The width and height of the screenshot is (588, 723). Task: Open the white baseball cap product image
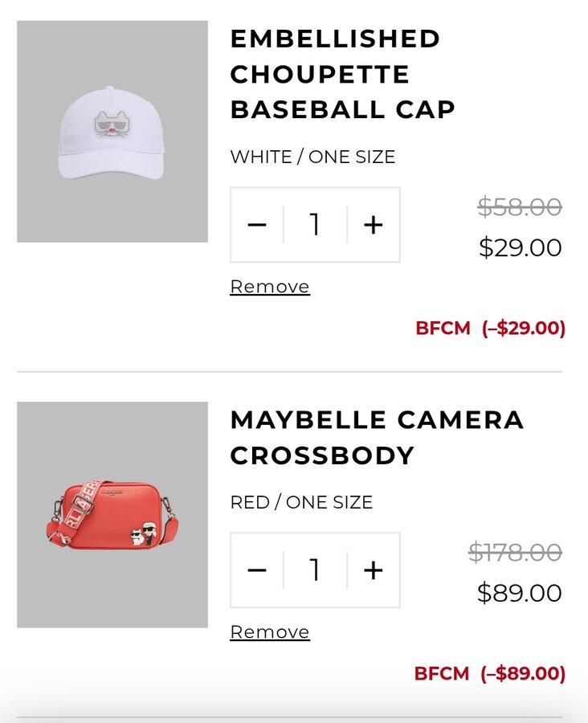coord(112,132)
